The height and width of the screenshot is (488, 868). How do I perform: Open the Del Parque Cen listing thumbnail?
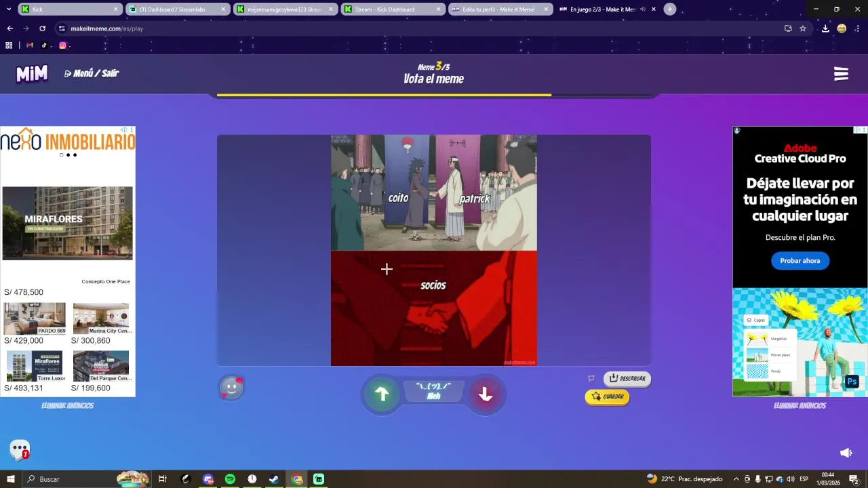[x=101, y=366]
